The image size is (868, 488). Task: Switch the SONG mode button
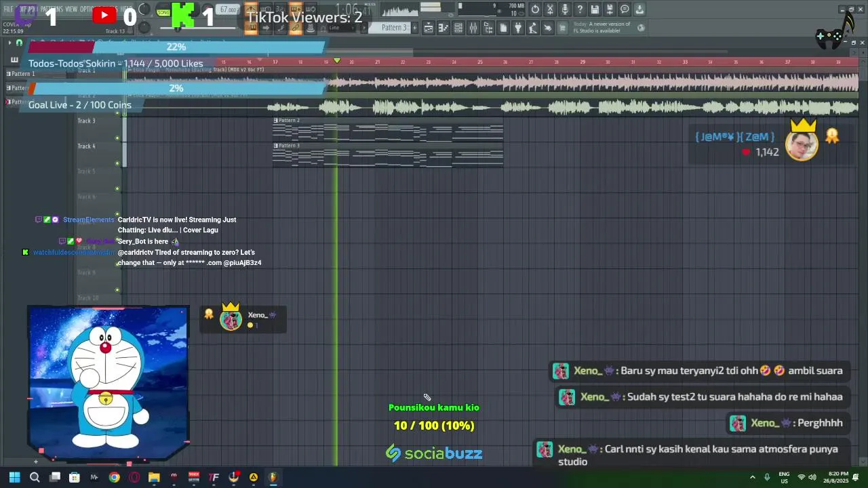163,12
